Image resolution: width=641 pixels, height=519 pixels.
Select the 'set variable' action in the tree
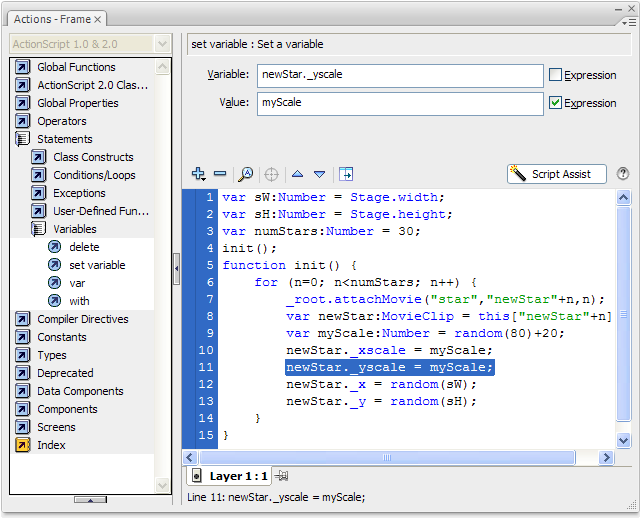point(97,265)
